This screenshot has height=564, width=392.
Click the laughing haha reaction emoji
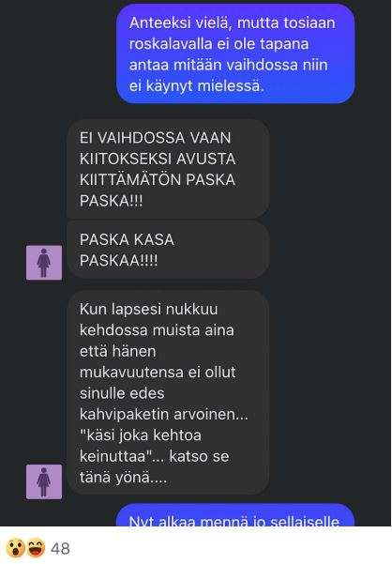[36, 548]
